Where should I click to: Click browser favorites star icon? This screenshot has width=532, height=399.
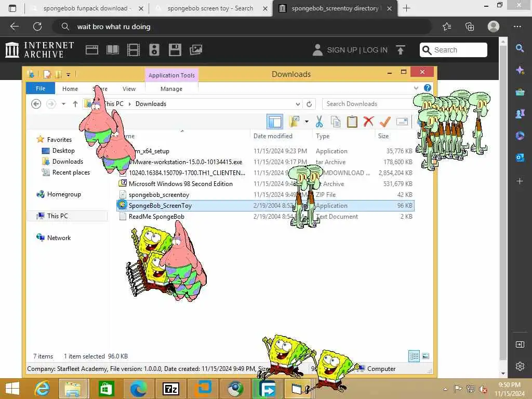point(447,26)
